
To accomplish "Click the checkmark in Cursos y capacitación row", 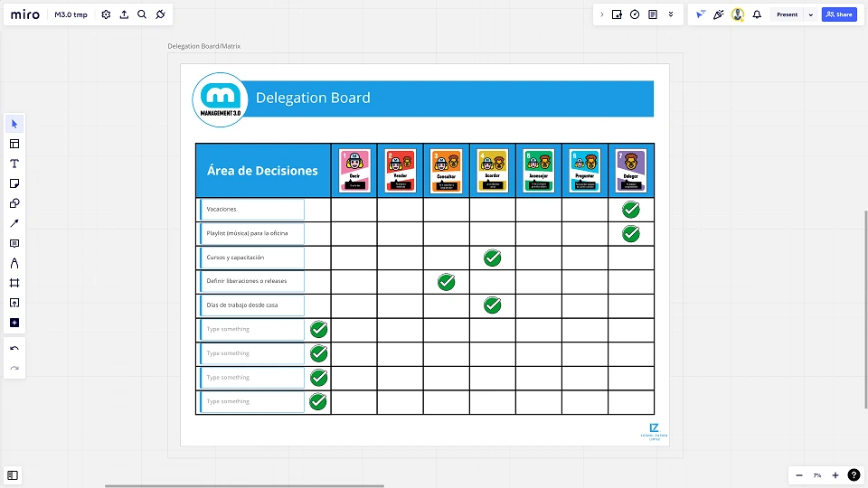I will tap(492, 258).
